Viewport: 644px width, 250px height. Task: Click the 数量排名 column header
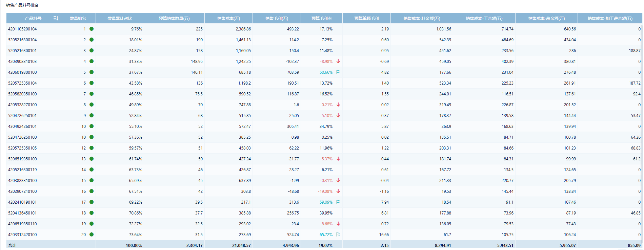coord(78,19)
